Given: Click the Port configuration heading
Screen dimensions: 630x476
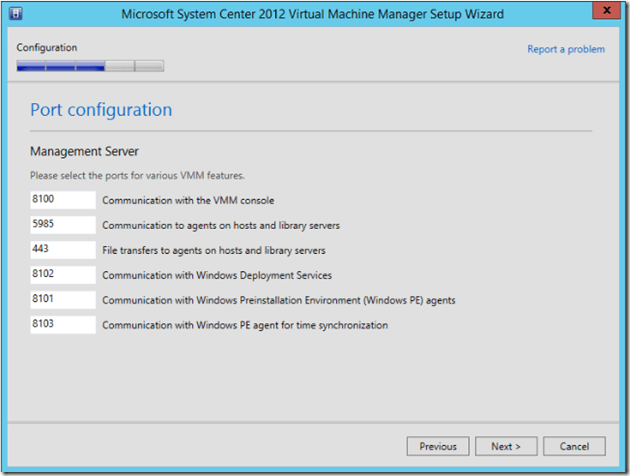Looking at the screenshot, I should 101,110.
